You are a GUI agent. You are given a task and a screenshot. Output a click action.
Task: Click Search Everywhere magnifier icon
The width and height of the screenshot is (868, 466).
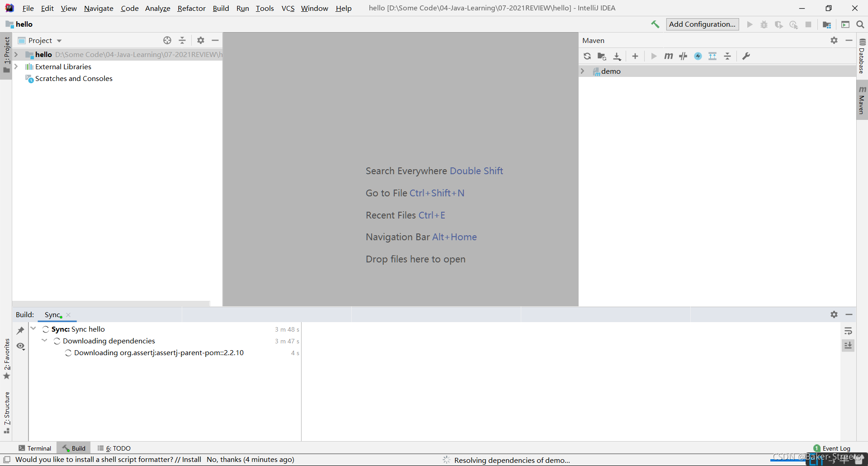coord(860,24)
